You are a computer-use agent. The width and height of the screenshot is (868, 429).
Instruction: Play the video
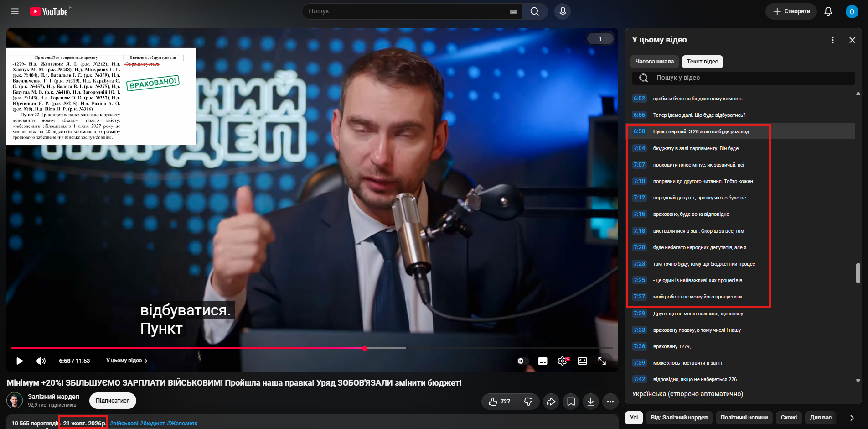[20, 361]
